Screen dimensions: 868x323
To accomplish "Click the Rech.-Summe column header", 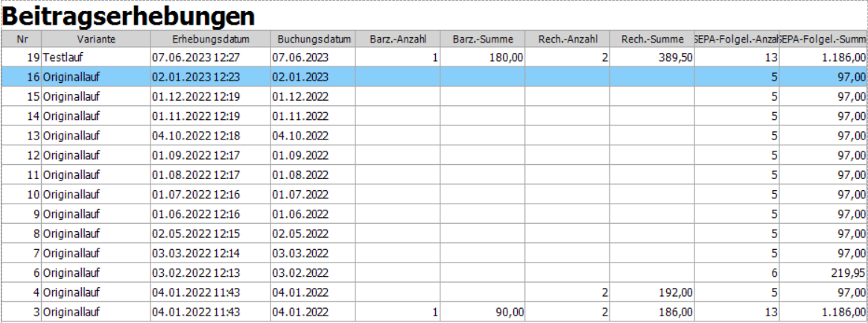I will click(652, 39).
